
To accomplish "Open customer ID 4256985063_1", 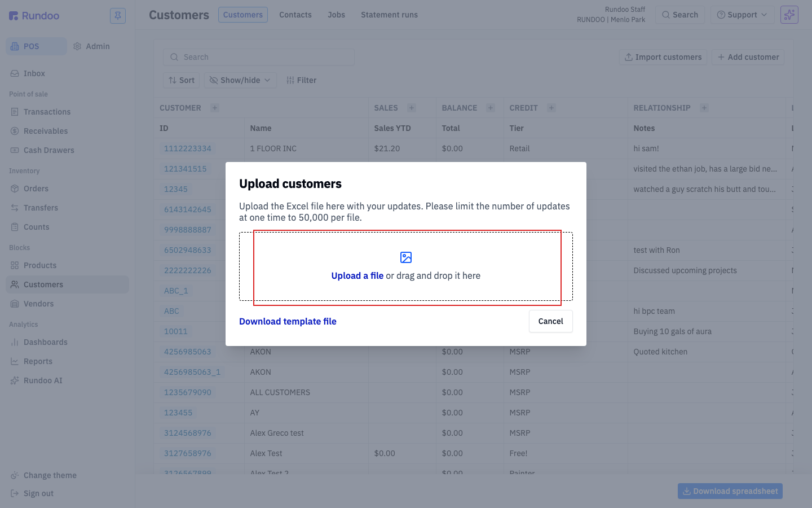I will pyautogui.click(x=192, y=372).
